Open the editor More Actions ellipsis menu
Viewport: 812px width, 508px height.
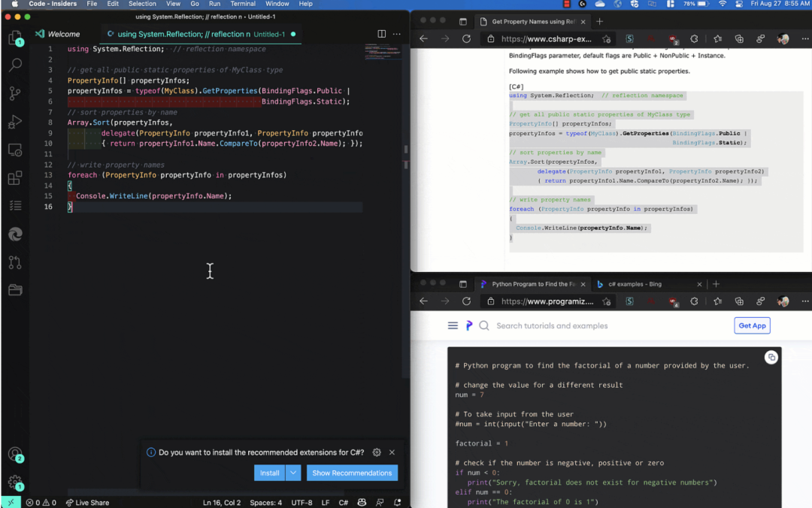pyautogui.click(x=398, y=34)
